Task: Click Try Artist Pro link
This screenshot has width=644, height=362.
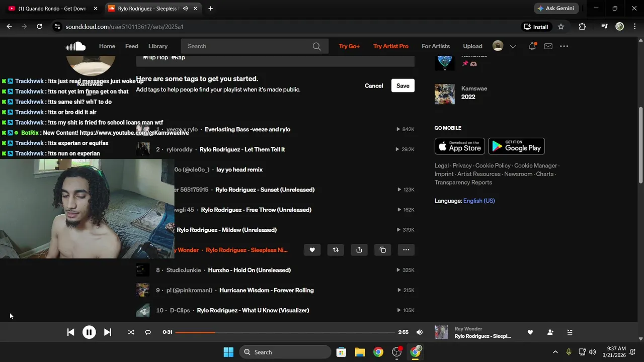Action: point(391,46)
